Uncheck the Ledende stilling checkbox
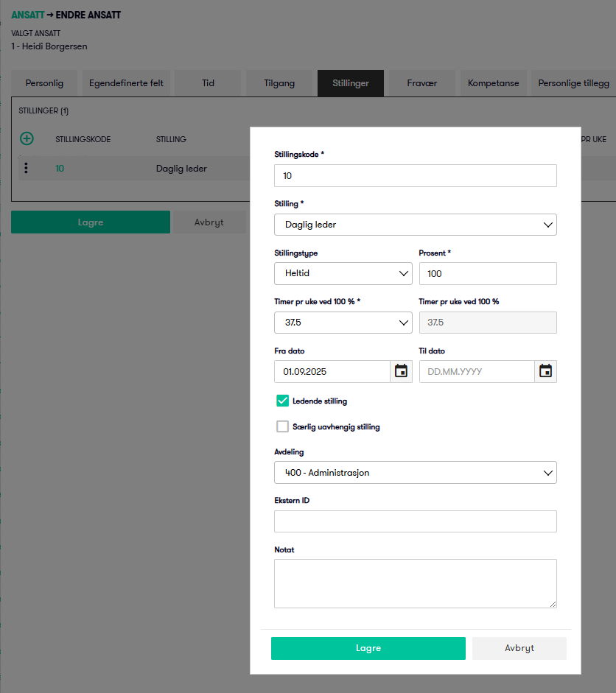616x693 pixels. (x=282, y=401)
